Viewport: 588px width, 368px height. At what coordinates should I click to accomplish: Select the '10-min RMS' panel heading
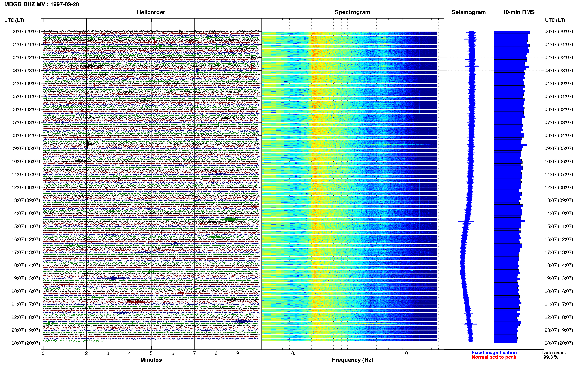point(518,12)
